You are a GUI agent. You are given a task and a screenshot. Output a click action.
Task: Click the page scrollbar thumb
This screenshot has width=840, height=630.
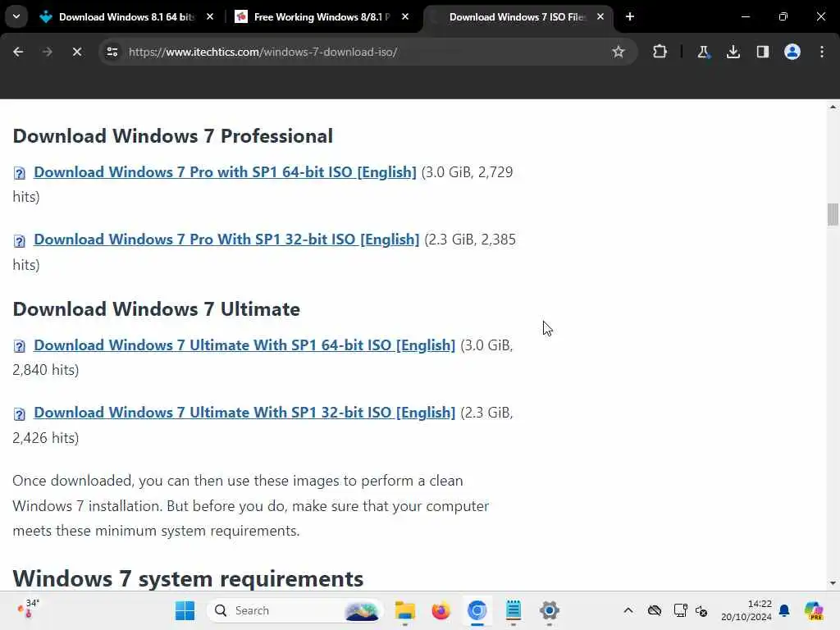click(x=833, y=215)
